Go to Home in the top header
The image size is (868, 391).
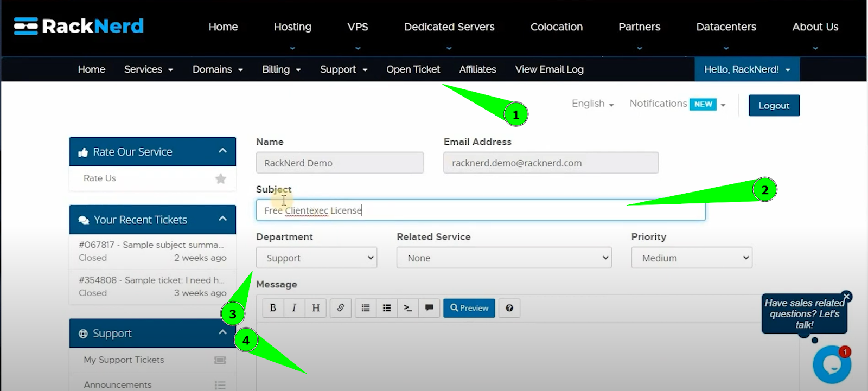click(223, 27)
